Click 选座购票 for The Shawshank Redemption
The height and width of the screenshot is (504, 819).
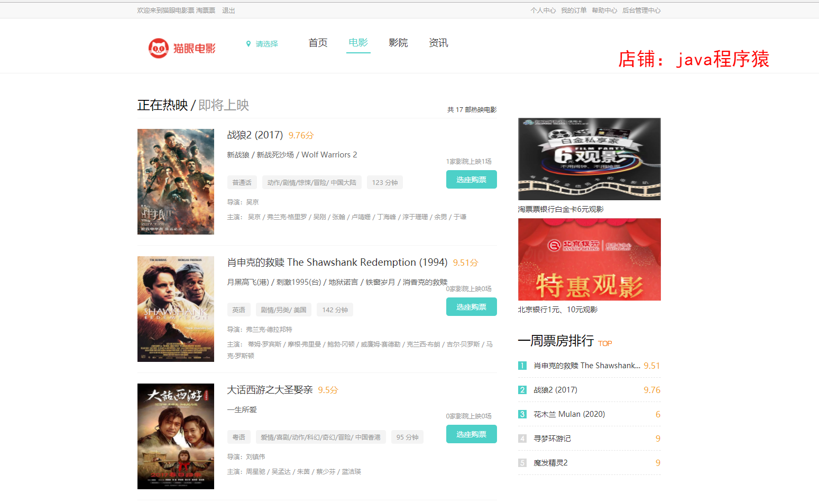tap(472, 307)
